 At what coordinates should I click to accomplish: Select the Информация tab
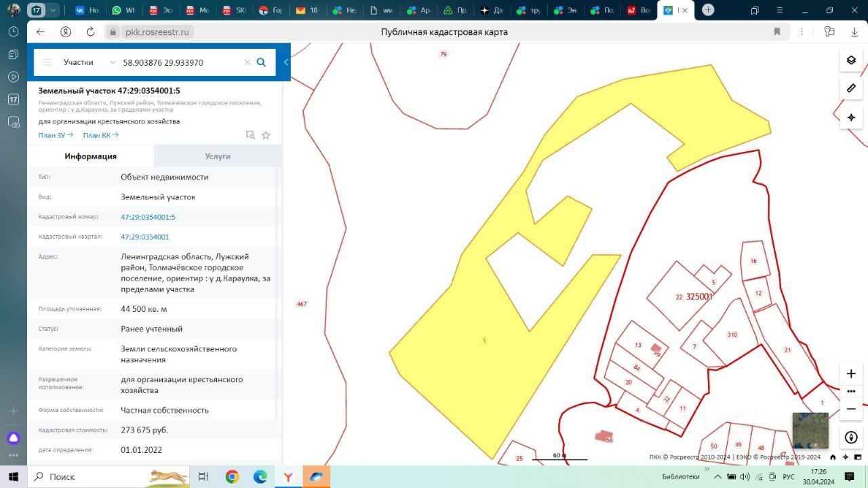[x=90, y=156]
